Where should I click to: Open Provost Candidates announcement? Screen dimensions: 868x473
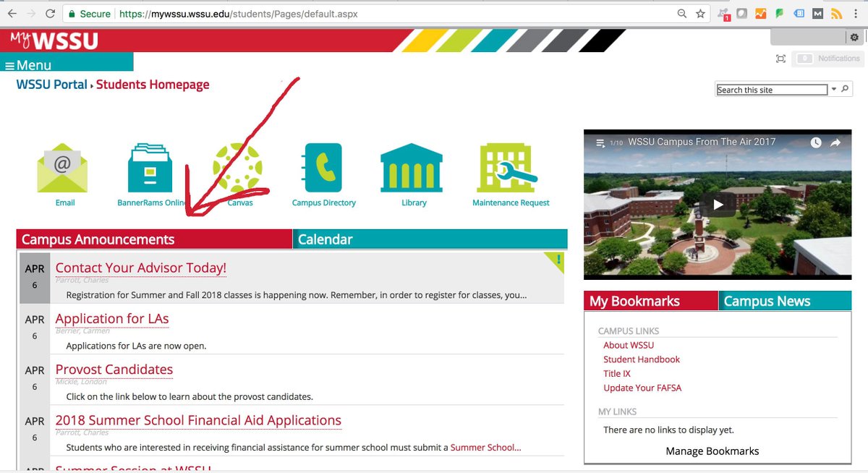tap(114, 369)
